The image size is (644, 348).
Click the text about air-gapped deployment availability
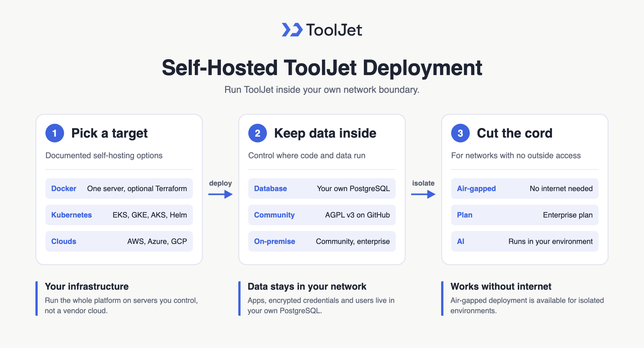click(527, 305)
